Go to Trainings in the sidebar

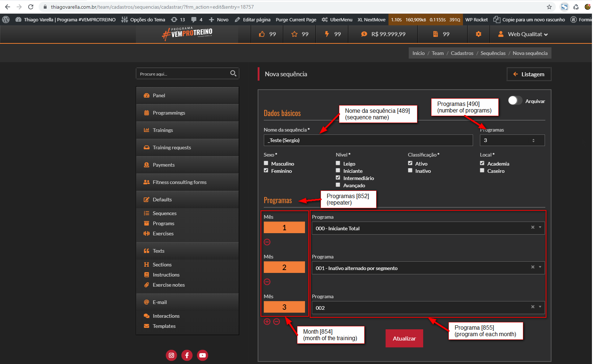coord(187,130)
